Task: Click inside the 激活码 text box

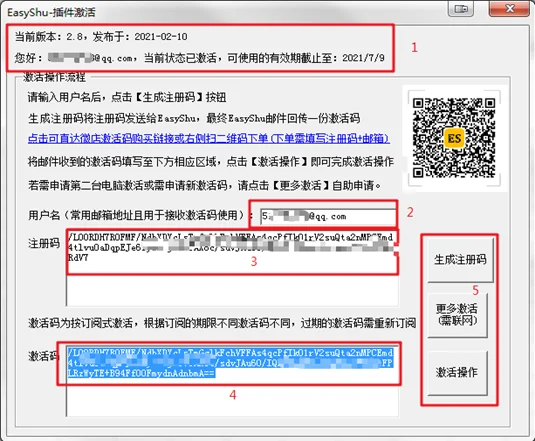Action: [x=232, y=380]
